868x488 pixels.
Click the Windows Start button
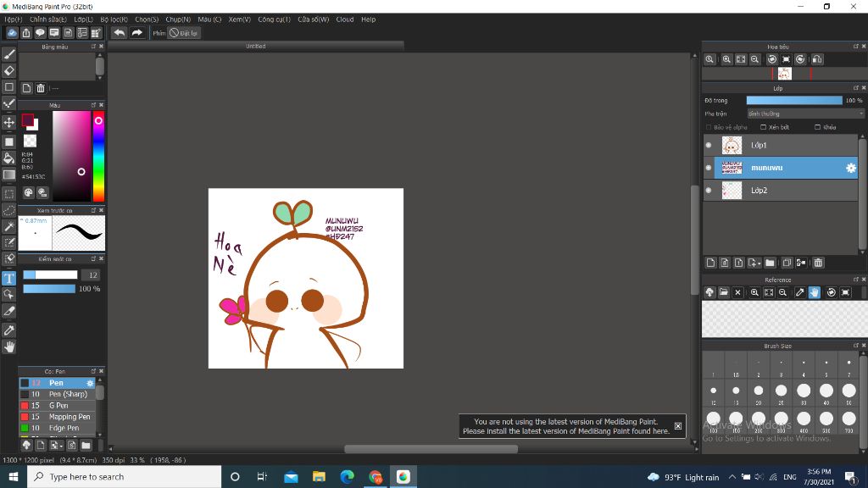pos(14,476)
